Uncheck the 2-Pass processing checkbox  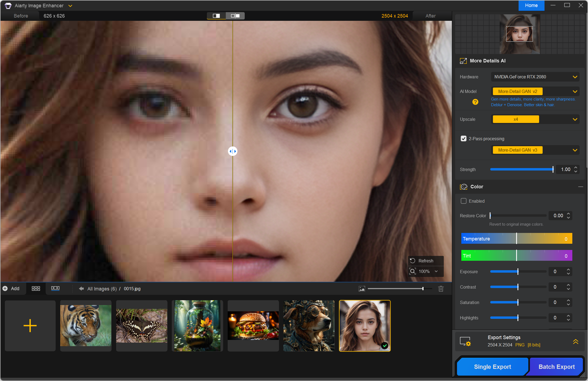click(x=463, y=139)
